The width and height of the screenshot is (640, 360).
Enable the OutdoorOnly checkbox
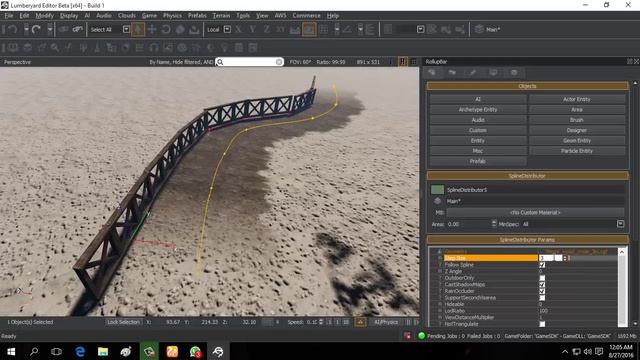coord(542,278)
